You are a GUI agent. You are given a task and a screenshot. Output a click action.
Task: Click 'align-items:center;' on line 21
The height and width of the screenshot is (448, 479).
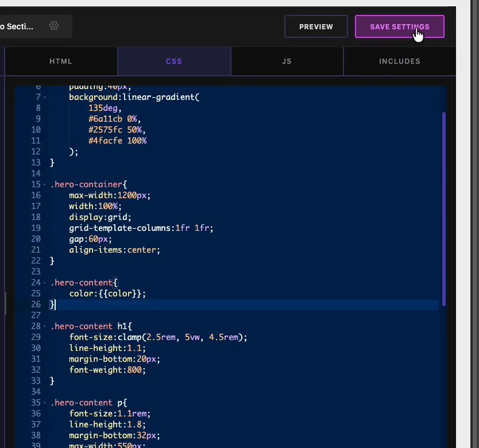pos(114,250)
